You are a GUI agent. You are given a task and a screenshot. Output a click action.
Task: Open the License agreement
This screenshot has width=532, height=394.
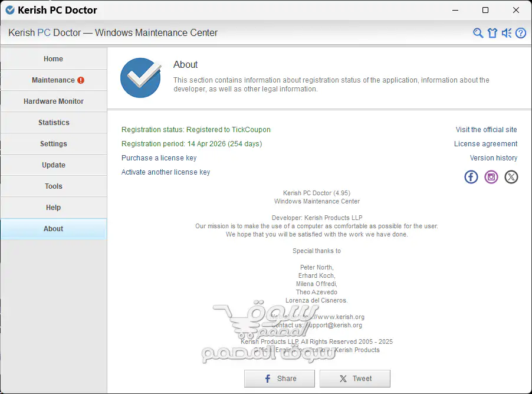tap(485, 143)
